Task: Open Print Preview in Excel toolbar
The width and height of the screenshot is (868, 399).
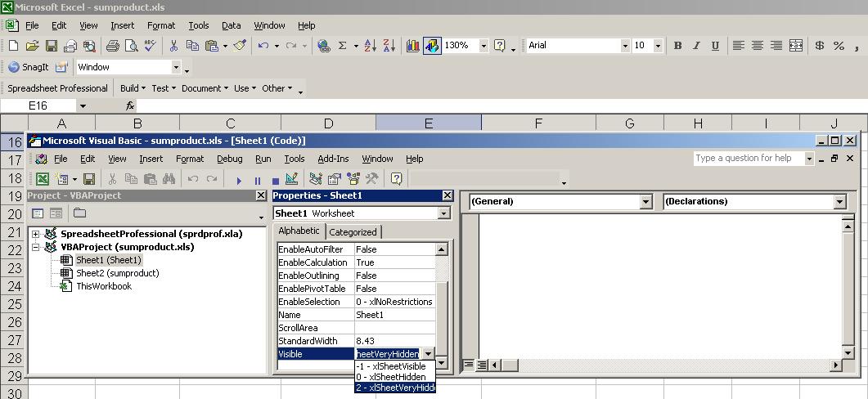Action: 131,46
